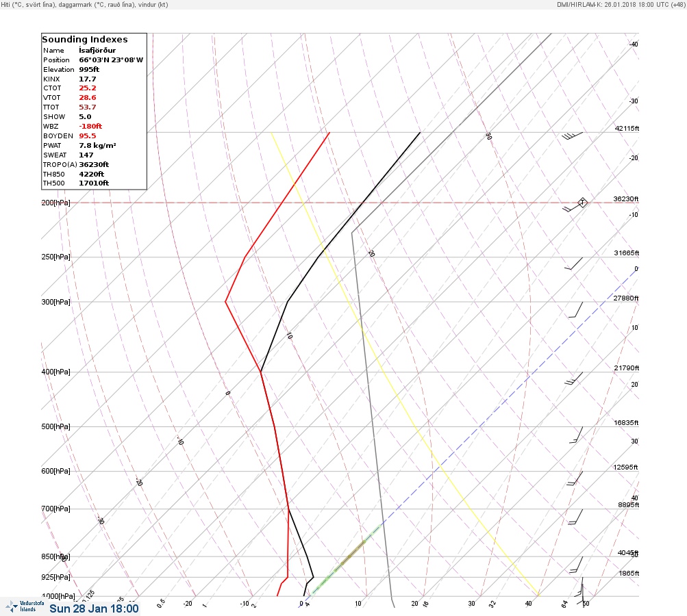687x616 pixels.
Task: Click the 700[hPa] pressure label
Action: coord(55,509)
